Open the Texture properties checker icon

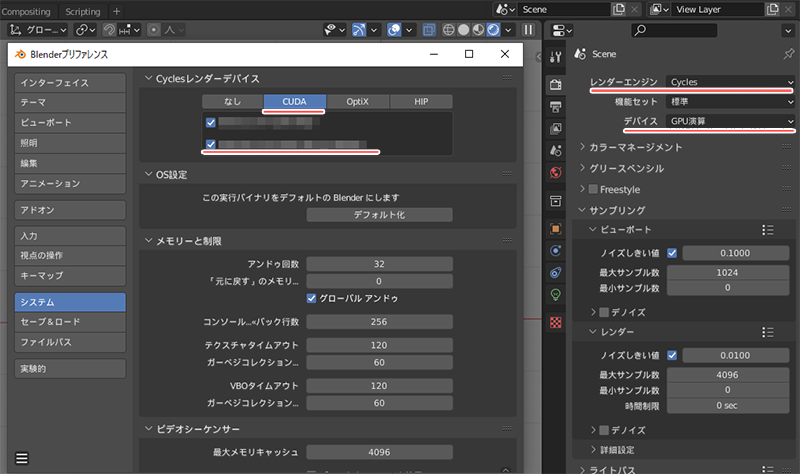tap(556, 322)
